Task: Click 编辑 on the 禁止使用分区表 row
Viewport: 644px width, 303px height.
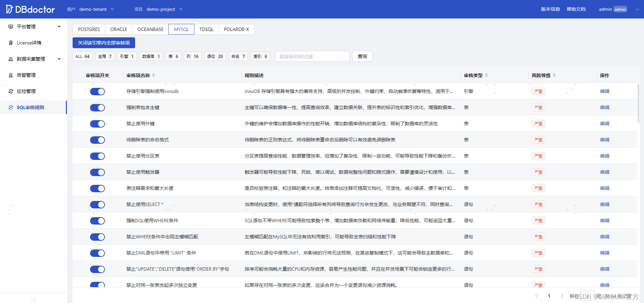Action: [604, 156]
